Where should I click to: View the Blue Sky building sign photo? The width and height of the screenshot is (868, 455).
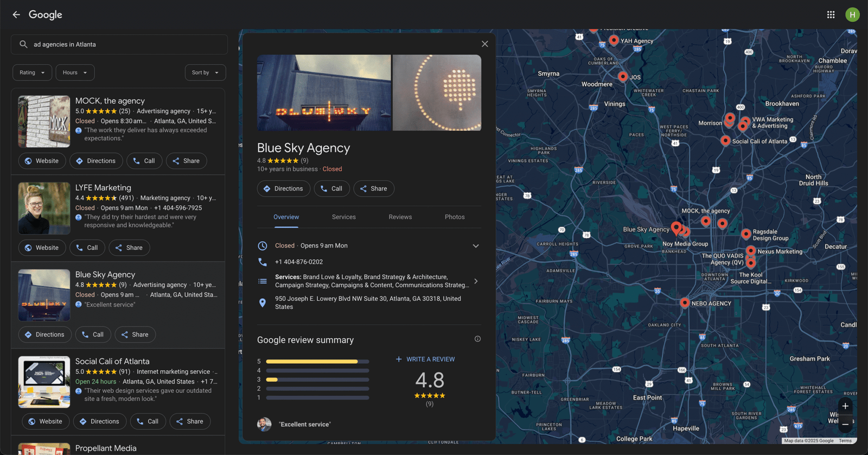pyautogui.click(x=324, y=92)
